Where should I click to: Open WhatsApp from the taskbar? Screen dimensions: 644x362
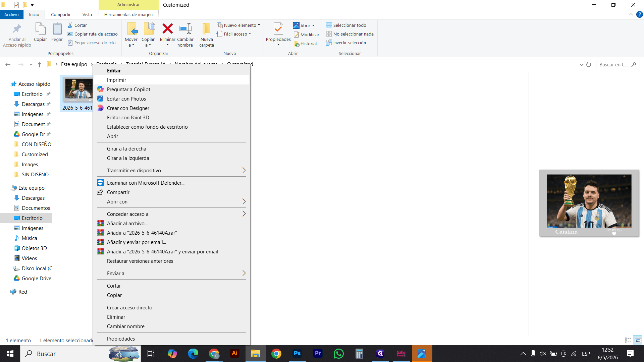[338, 353]
